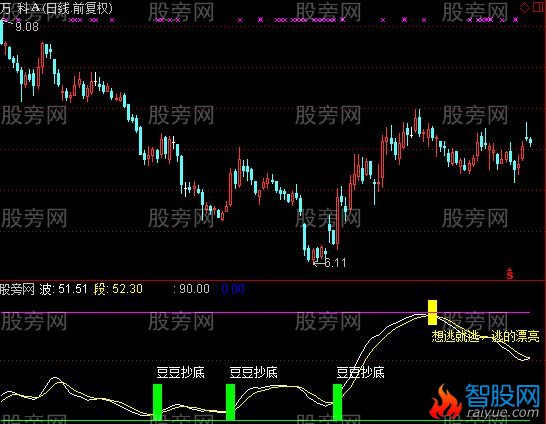Click the yellow text 想逃就逃—逃的漂亮
The image size is (546, 424).
pyautogui.click(x=485, y=336)
